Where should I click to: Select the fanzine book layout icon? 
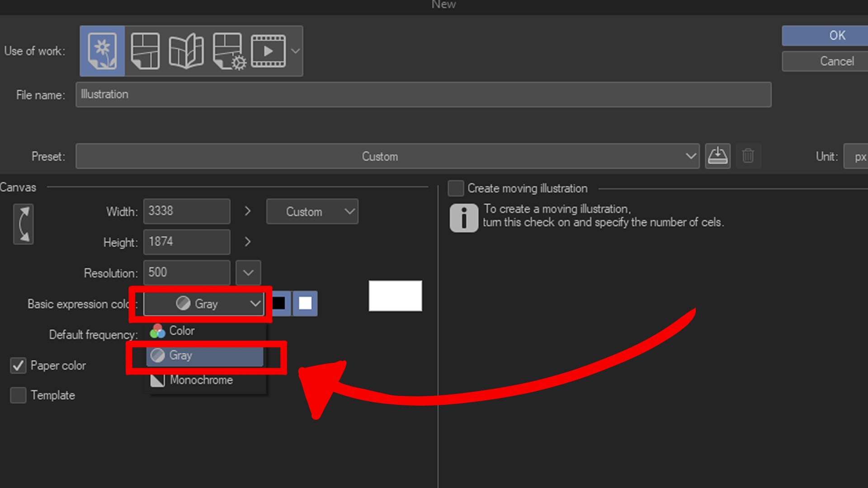(x=186, y=51)
